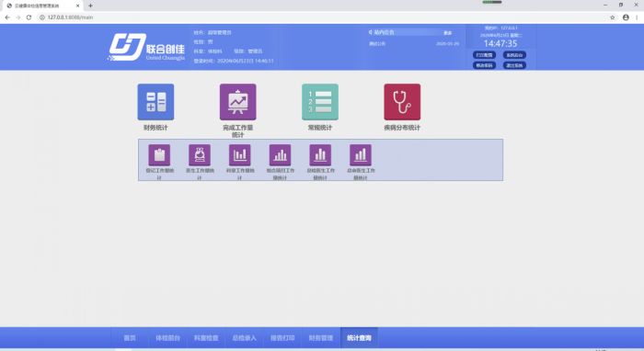Switch to the 首页 bottom tab
The height and width of the screenshot is (351, 644).
click(130, 338)
